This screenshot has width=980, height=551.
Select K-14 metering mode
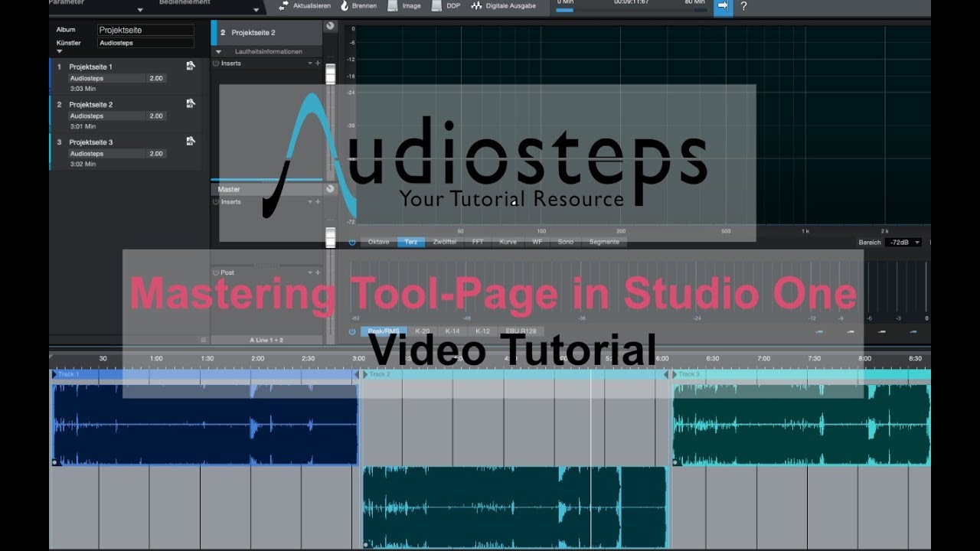pyautogui.click(x=452, y=331)
